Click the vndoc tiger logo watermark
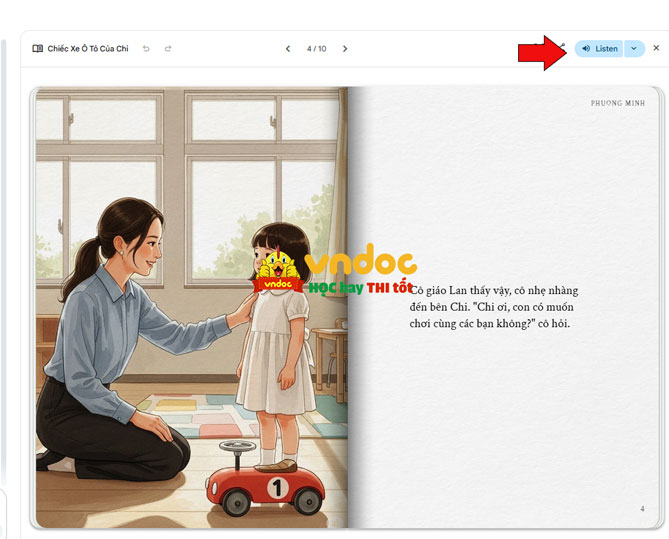This screenshot has height=539, width=669. [x=278, y=270]
